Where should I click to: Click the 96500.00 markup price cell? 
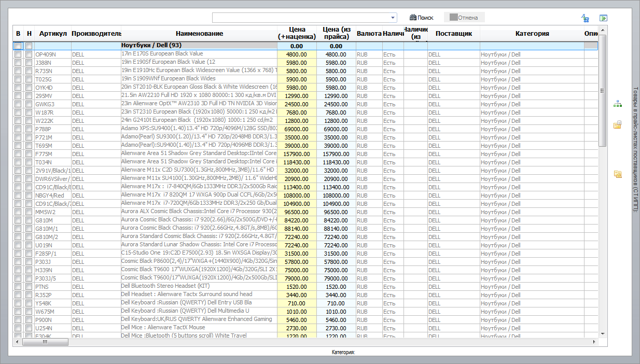(x=297, y=212)
